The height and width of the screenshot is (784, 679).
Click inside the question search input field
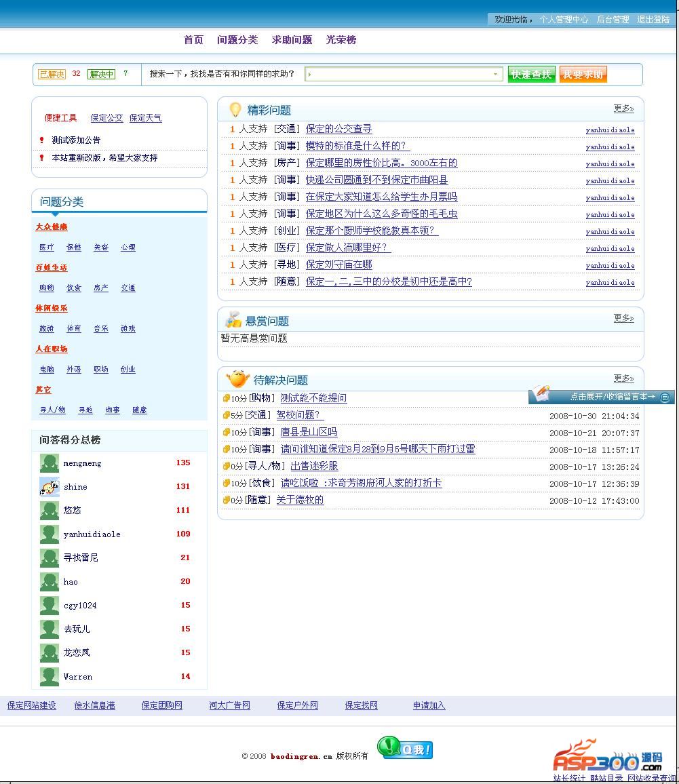point(400,74)
